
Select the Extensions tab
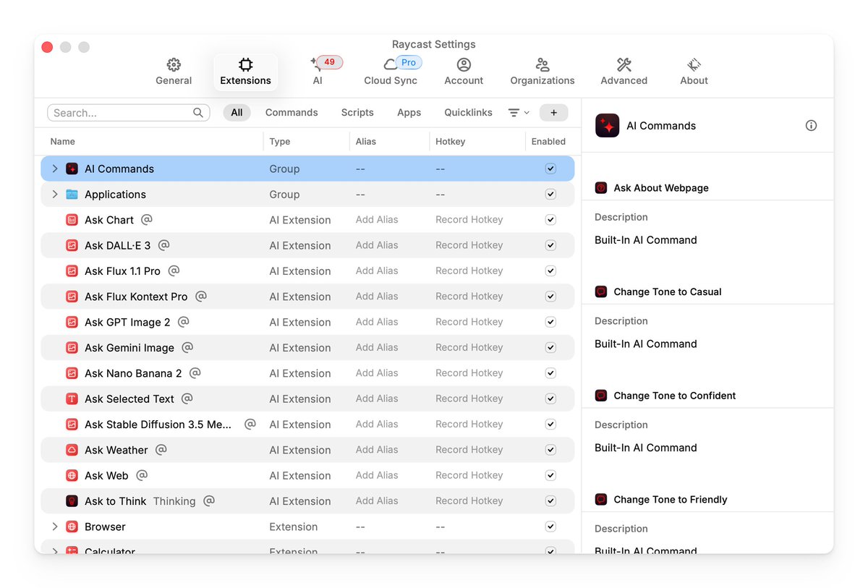point(246,72)
